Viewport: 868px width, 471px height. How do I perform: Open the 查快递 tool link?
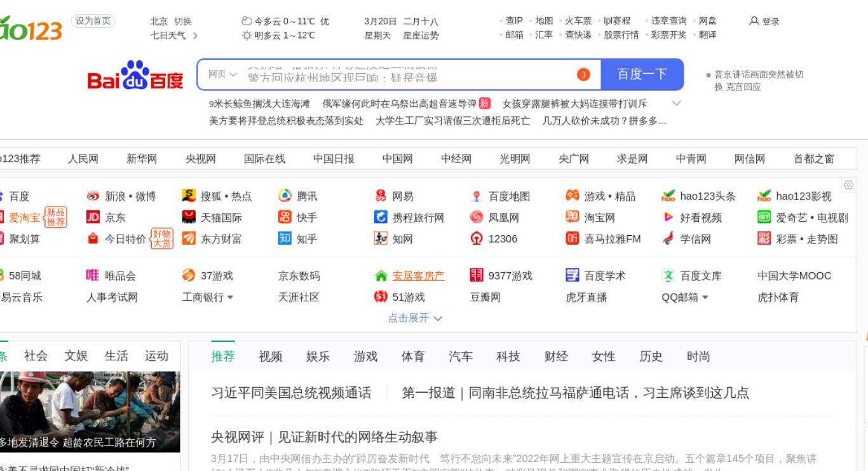point(578,35)
